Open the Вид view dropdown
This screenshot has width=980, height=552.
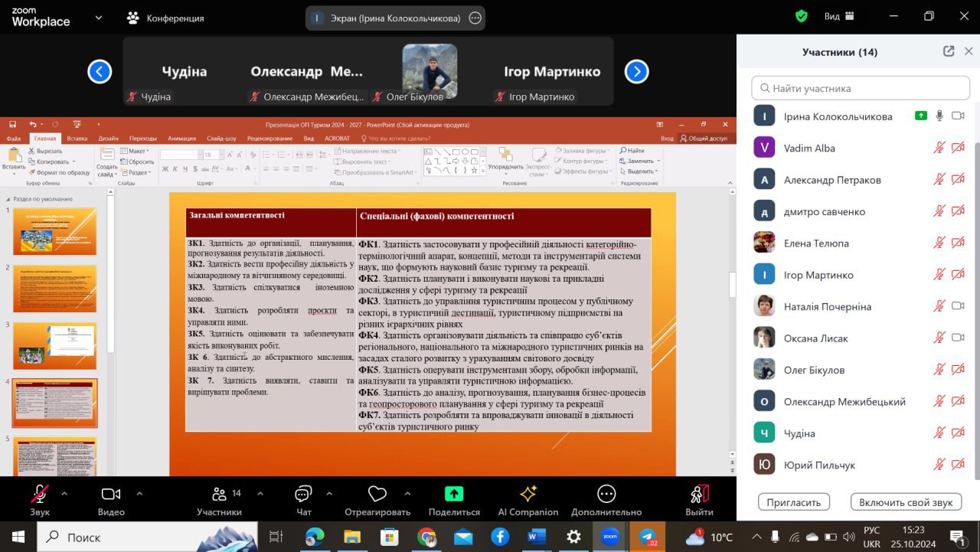click(839, 17)
